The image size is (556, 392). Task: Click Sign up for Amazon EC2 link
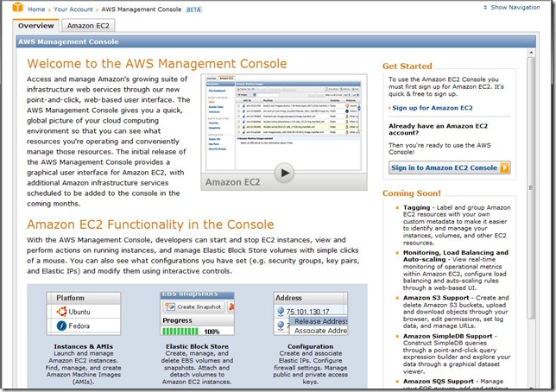[433, 108]
